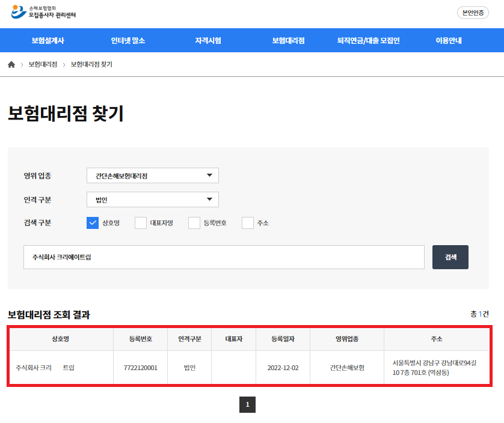Image resolution: width=504 pixels, height=423 pixels.
Task: Open the 보험대리점 navigation menu
Action: (288, 41)
